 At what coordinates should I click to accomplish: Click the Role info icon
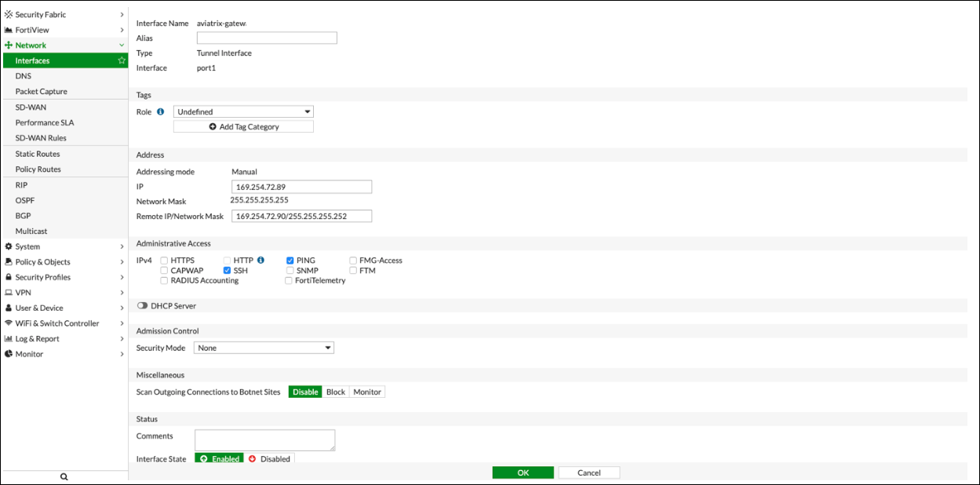pos(161,111)
